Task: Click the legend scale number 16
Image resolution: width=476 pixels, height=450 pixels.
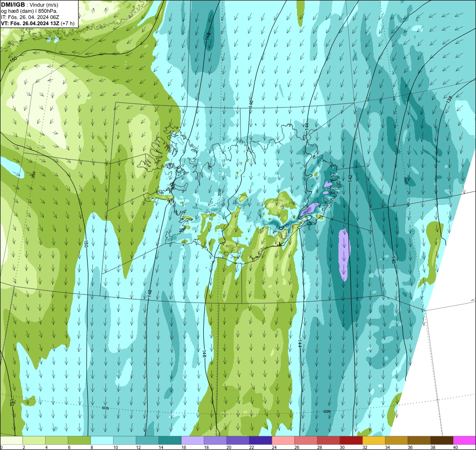Action: [x=183, y=447]
